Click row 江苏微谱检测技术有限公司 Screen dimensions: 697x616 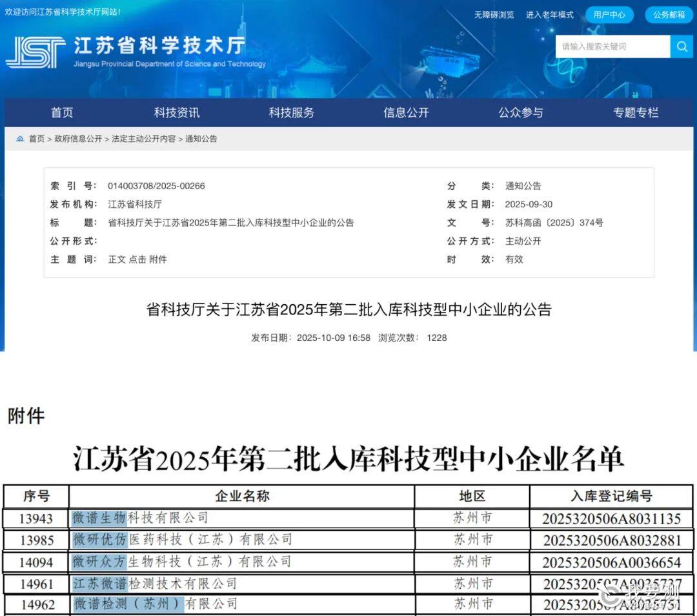pyautogui.click(x=154, y=584)
